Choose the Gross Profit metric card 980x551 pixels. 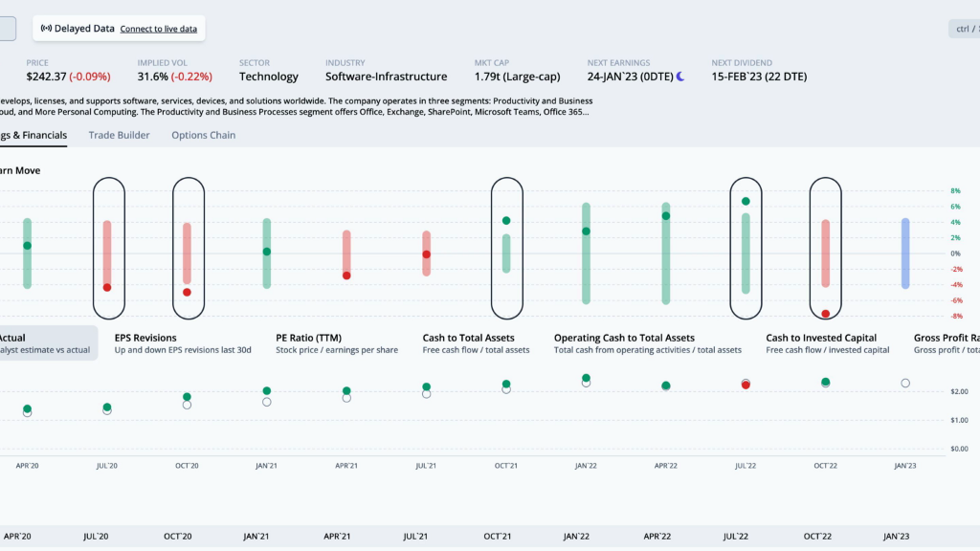(946, 343)
